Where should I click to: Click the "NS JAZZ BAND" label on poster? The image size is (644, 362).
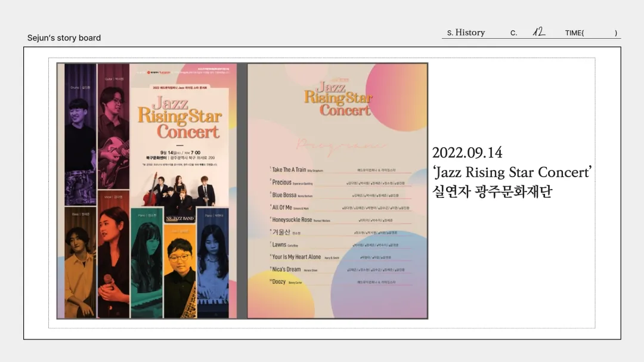pos(180,219)
